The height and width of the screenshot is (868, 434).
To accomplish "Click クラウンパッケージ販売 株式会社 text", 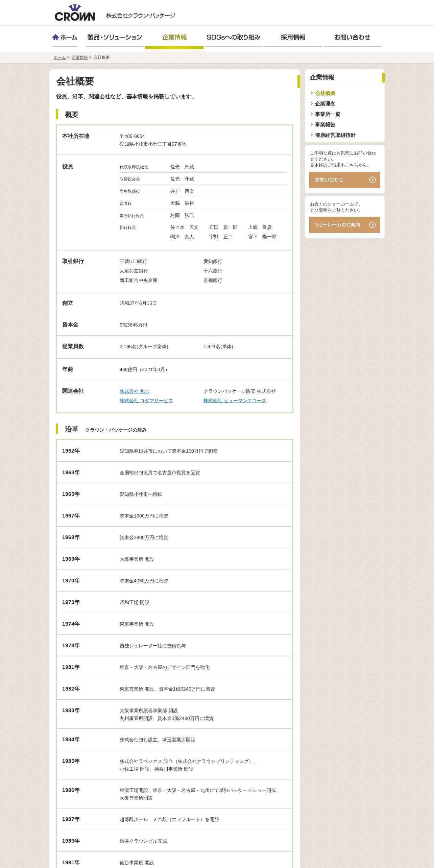I will (x=240, y=391).
